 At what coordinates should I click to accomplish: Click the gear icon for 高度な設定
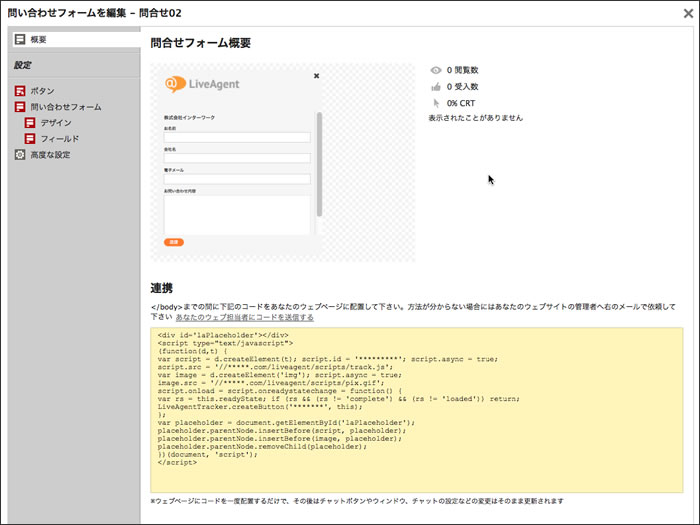coord(20,155)
